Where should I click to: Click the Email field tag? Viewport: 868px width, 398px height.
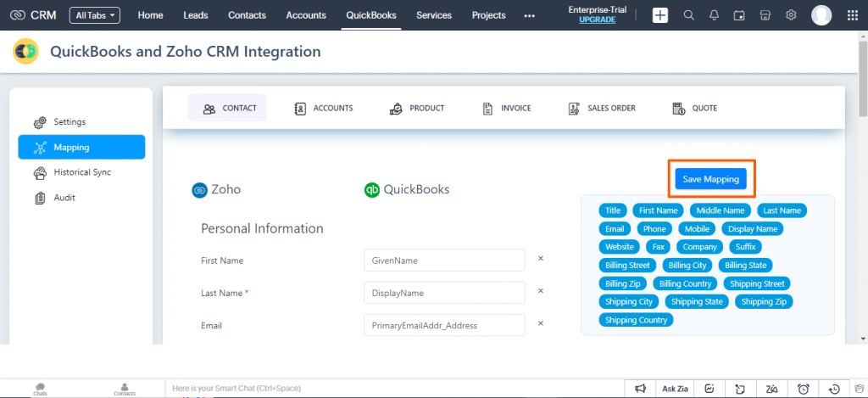[615, 229]
